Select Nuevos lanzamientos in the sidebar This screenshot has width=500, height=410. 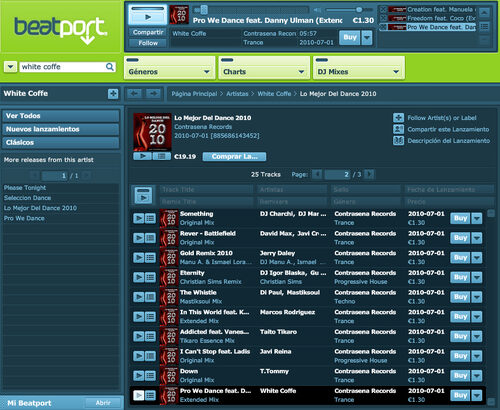click(x=61, y=129)
